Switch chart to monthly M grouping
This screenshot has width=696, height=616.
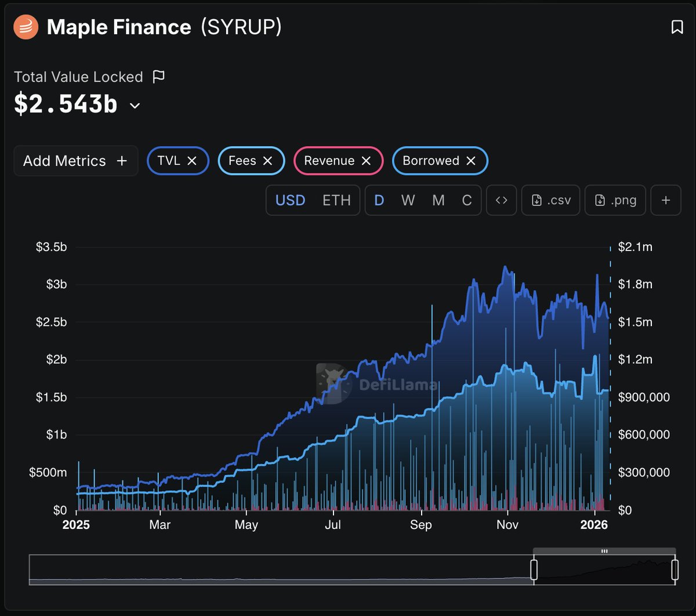438,200
